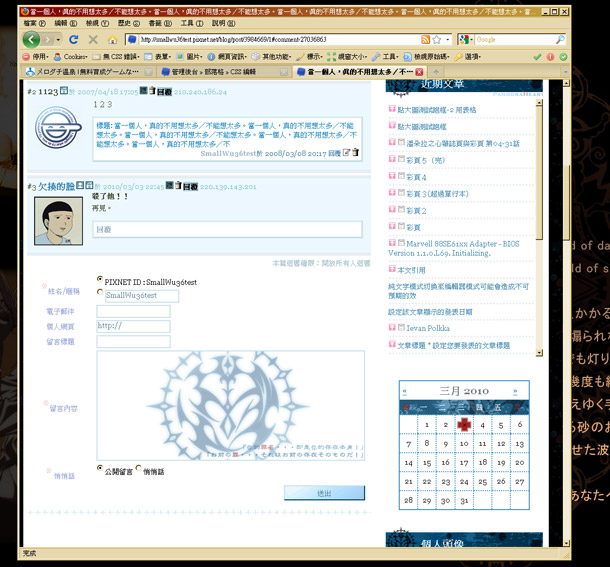Open the 檢視 menu
610x567 pixels.
pyautogui.click(x=97, y=23)
